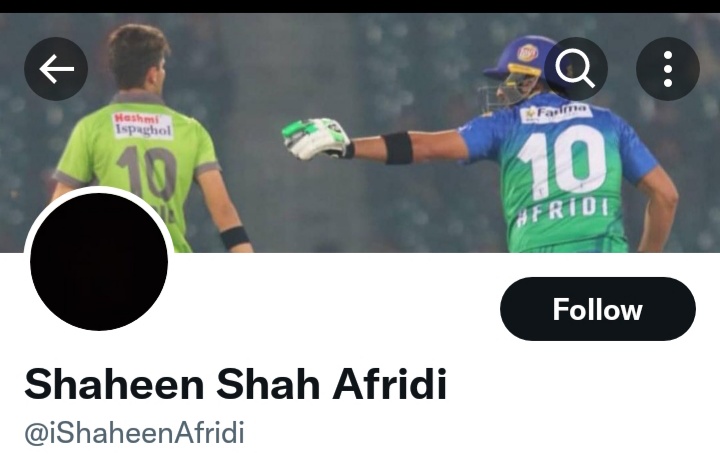Viewport: 720px width, 466px height.
Task: Tap the black wristband on the outstretched arm
Action: 397,148
